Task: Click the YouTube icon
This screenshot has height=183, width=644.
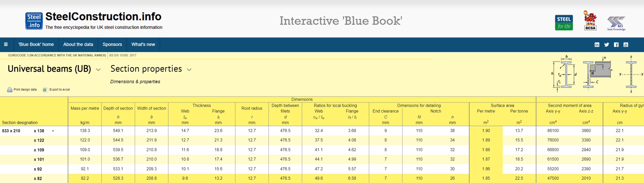Action: pyautogui.click(x=626, y=45)
